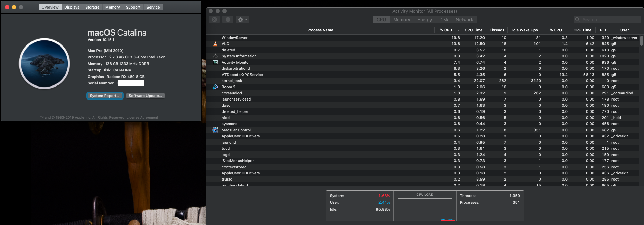Sort by Idle Wake Ups column
This screenshot has height=225, width=644.
click(525, 30)
